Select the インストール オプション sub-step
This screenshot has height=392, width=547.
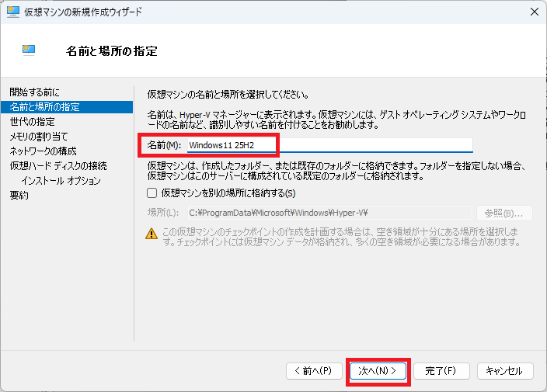tap(61, 181)
